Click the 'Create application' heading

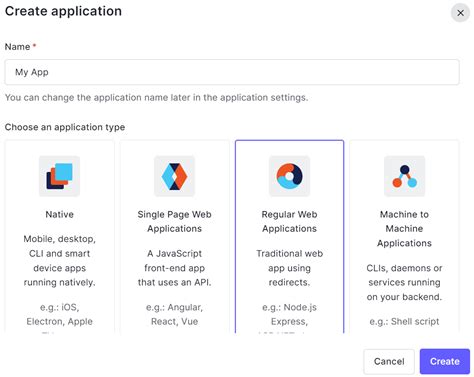coord(63,11)
